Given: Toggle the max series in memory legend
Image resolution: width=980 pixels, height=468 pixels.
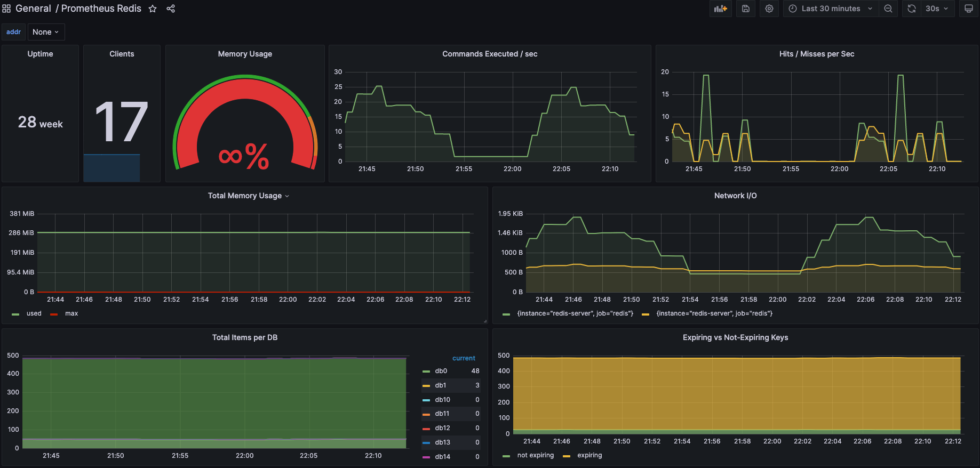Looking at the screenshot, I should (71, 313).
